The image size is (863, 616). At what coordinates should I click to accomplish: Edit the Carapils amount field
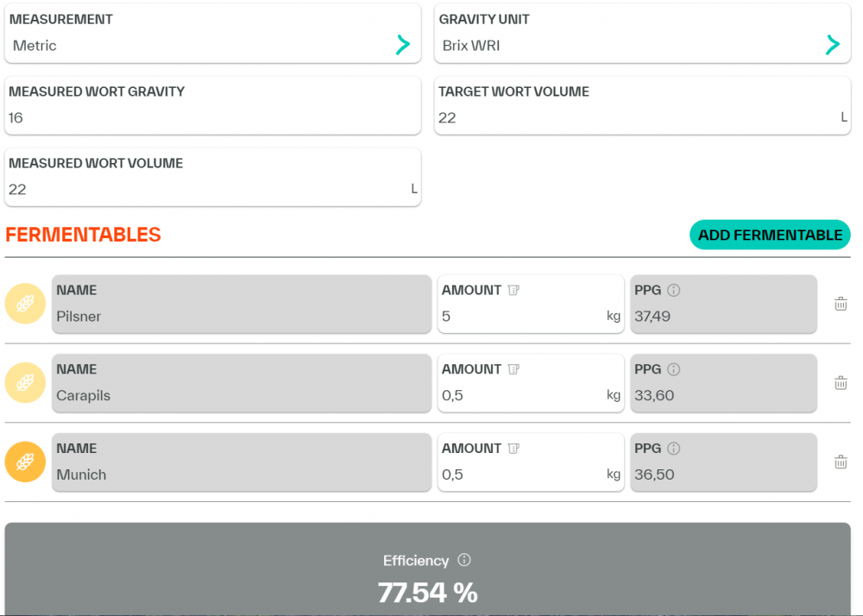(521, 396)
